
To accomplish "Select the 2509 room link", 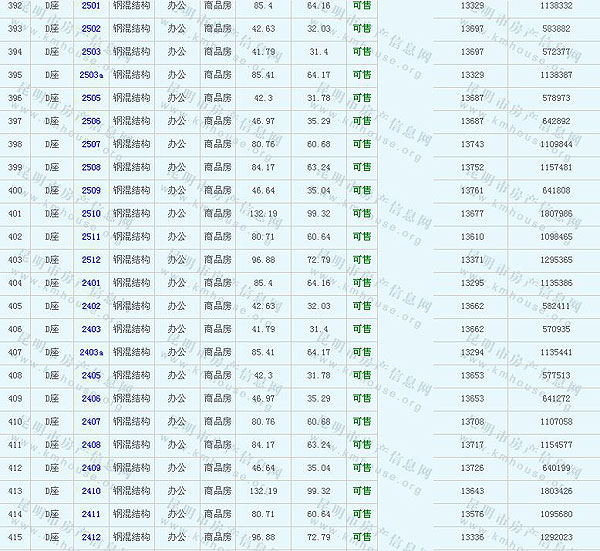I will click(91, 190).
